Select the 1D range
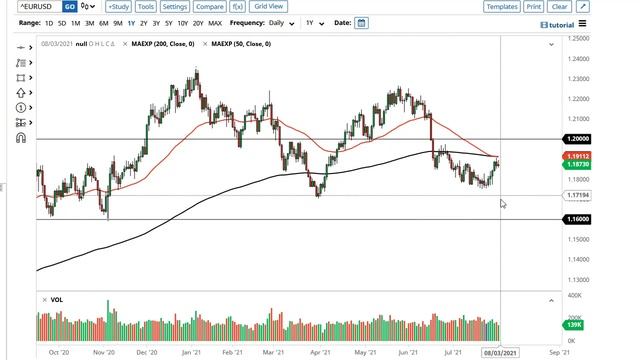The image size is (640, 360). pos(49,23)
